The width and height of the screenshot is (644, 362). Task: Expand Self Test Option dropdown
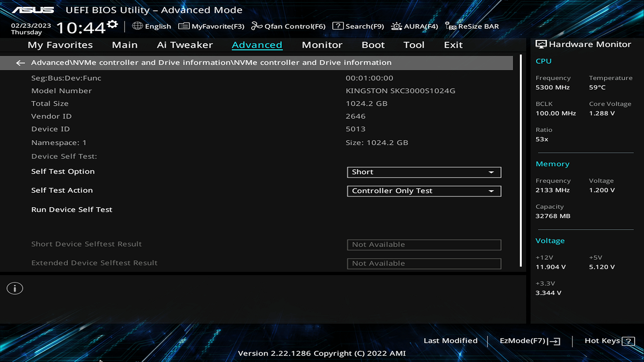(424, 172)
